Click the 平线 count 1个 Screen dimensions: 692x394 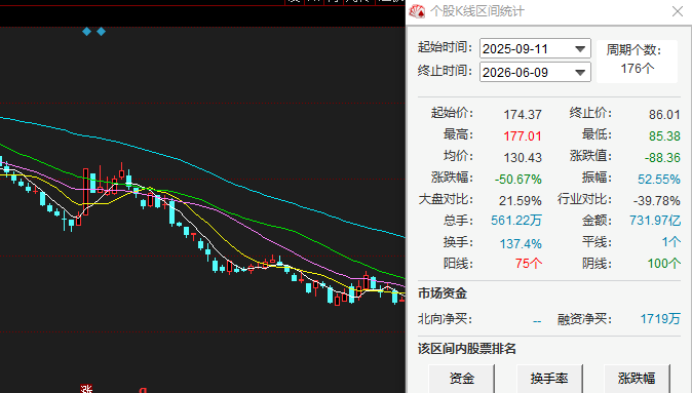point(671,242)
